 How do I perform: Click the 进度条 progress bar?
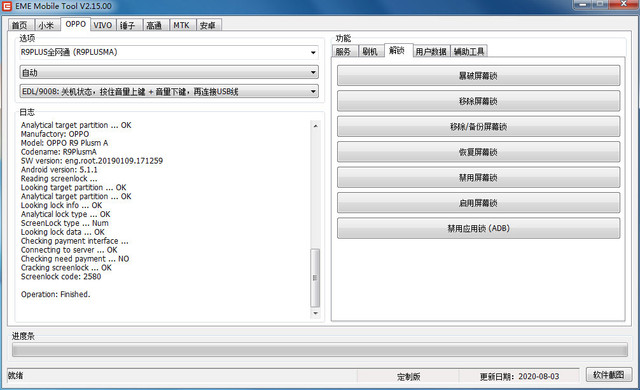point(320,350)
